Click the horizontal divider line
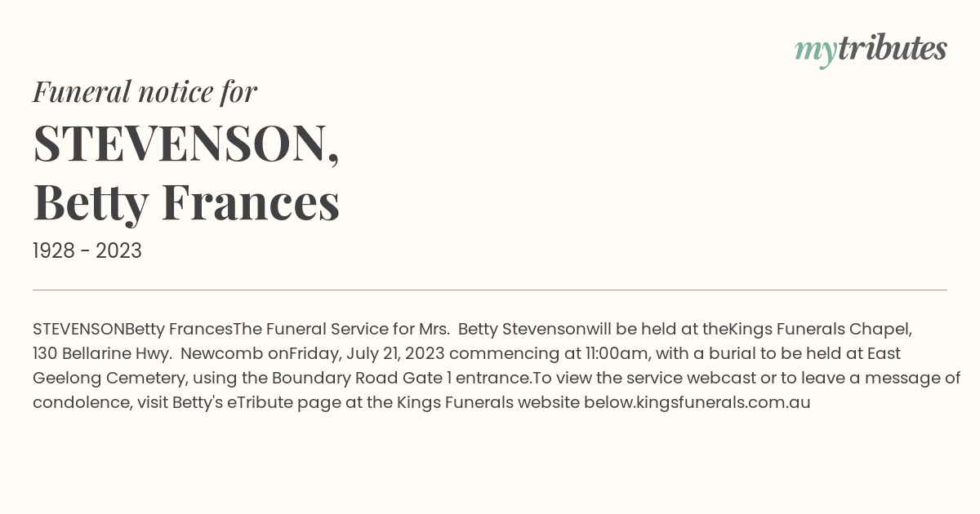This screenshot has width=980, height=514. tap(490, 290)
